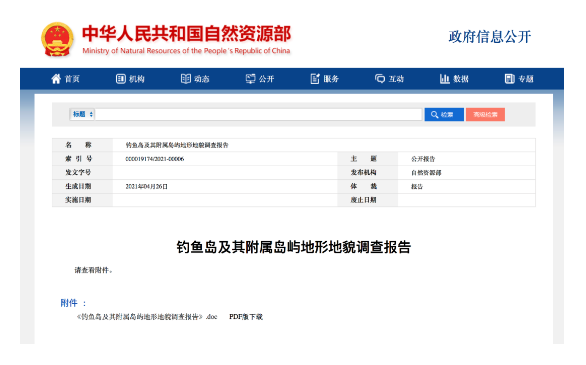The height and width of the screenshot is (365, 586).
Task: Click the blue 检索 search button
Action: [x=444, y=115]
